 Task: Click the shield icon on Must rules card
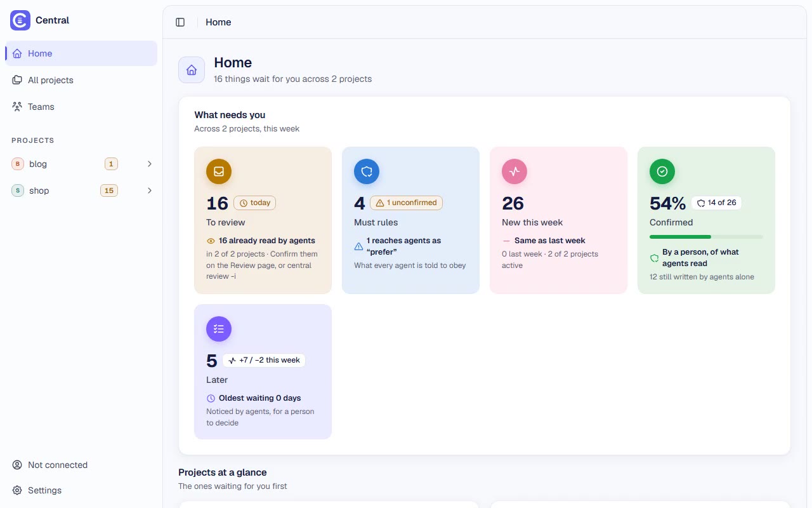tap(367, 171)
